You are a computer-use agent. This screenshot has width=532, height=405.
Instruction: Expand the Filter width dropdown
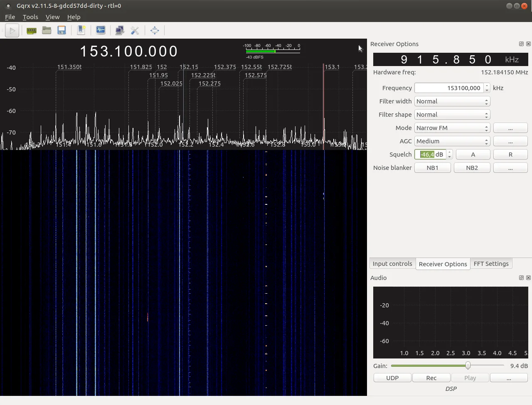click(452, 101)
